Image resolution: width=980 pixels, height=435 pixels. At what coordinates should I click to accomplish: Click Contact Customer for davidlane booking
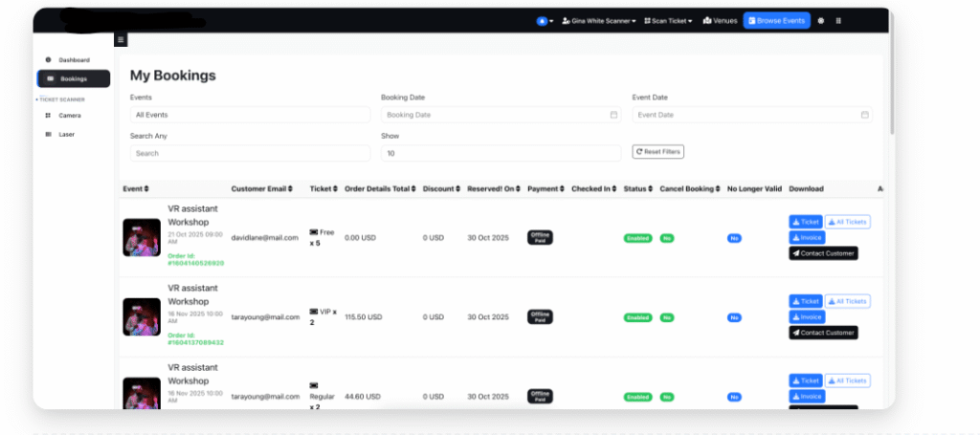click(823, 253)
